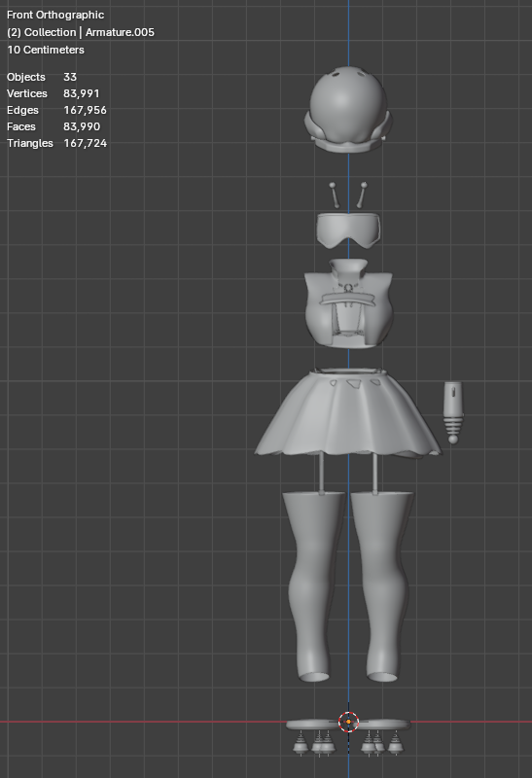Select the collar piece above the torso
This screenshot has height=778, width=532.
[348, 269]
